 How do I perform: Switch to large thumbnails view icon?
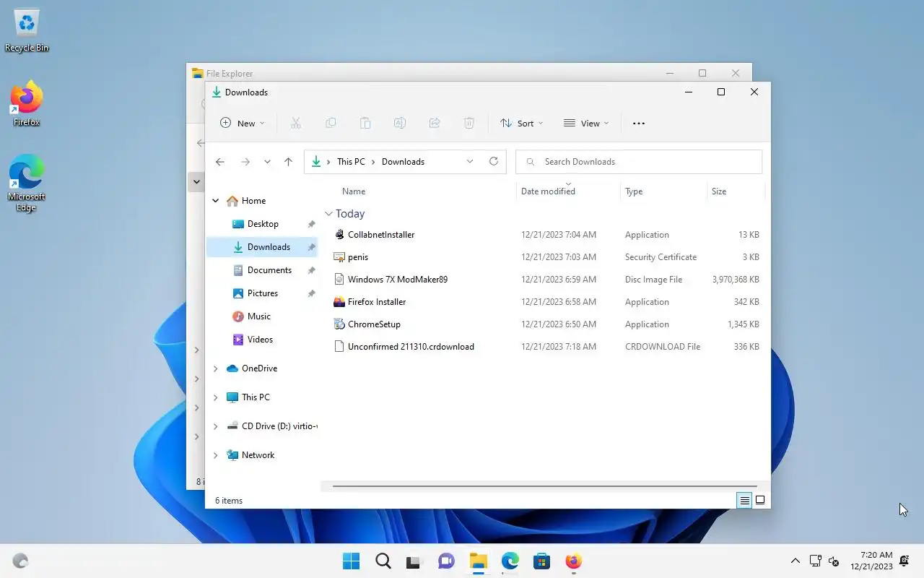tap(760, 500)
